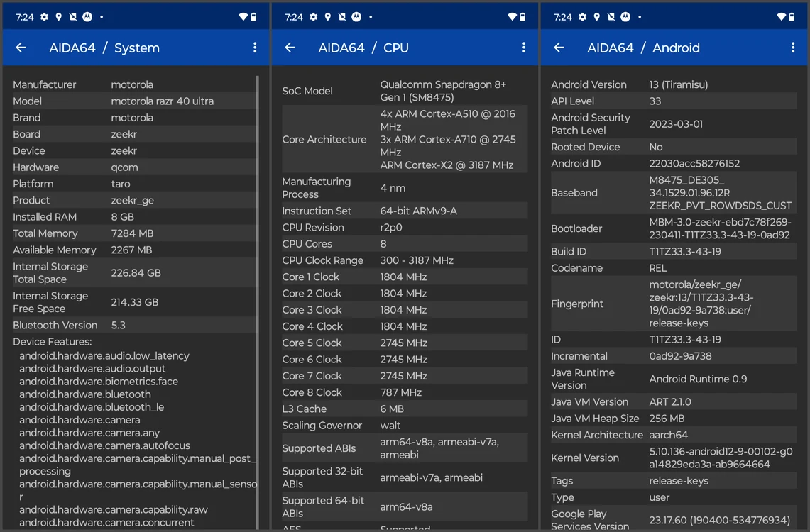Select feature 'android.hardware.biometrics.face'
810x532 pixels.
tap(99, 382)
